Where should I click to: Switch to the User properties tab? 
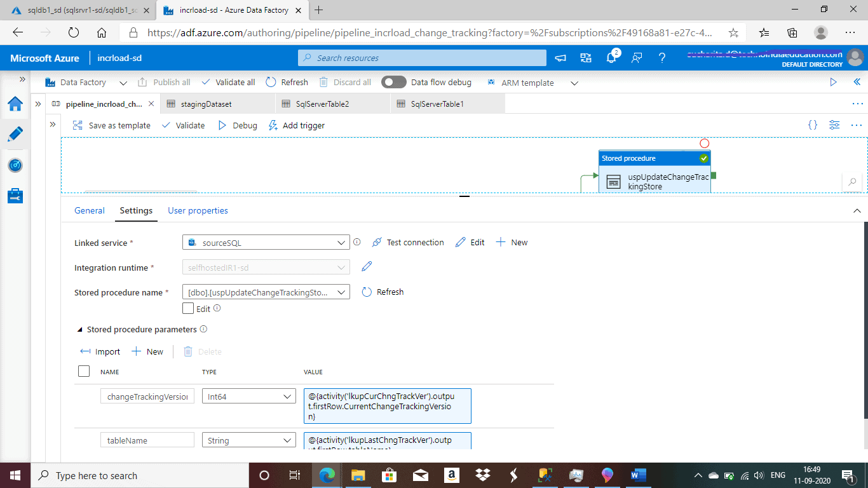click(198, 210)
